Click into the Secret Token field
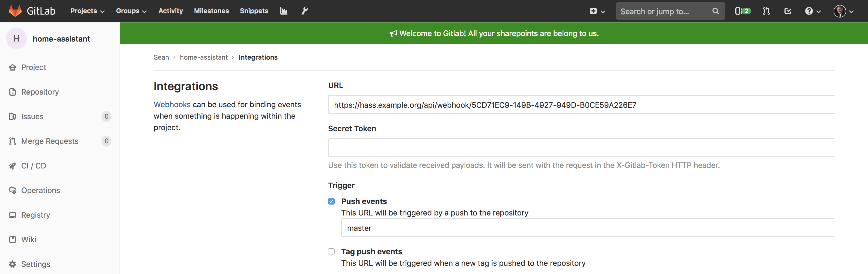Image resolution: width=868 pixels, height=274 pixels. 581,147
